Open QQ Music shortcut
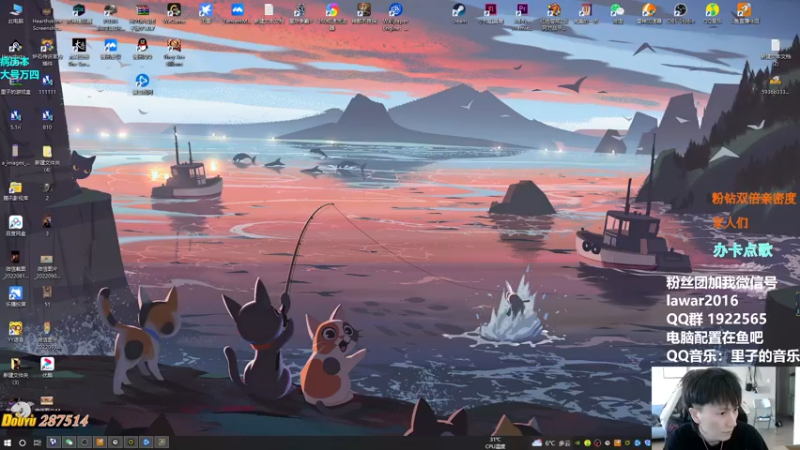Screen dimensions: 800x450 (x=712, y=13)
